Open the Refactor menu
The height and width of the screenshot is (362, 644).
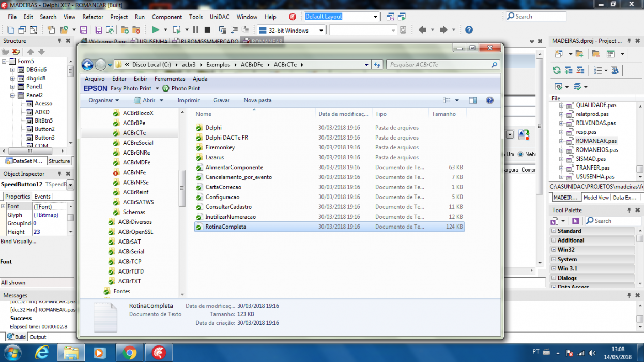point(93,17)
